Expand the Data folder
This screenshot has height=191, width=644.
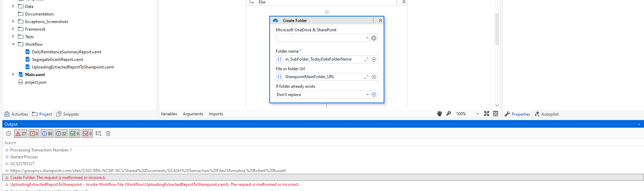(13, 6)
